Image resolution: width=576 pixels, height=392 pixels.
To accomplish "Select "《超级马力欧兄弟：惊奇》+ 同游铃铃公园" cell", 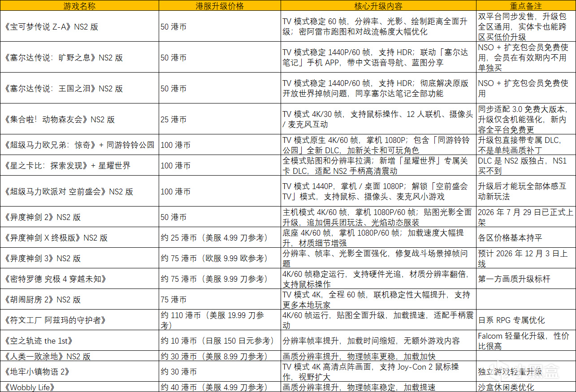I will [x=79, y=145].
